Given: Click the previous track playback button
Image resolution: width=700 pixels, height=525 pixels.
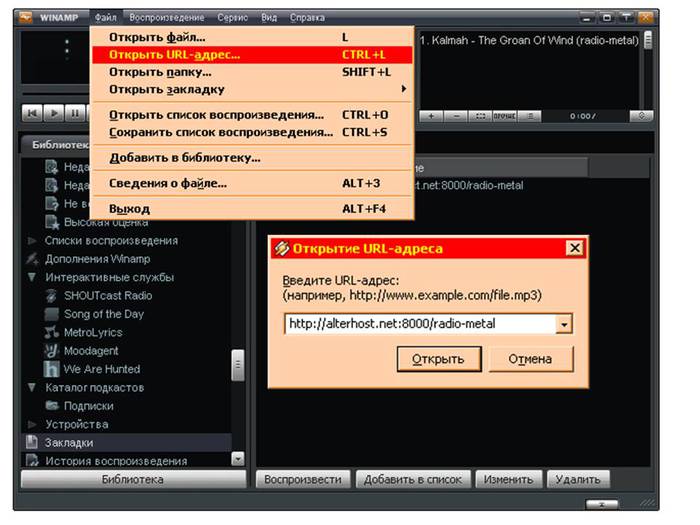Looking at the screenshot, I should (x=32, y=113).
